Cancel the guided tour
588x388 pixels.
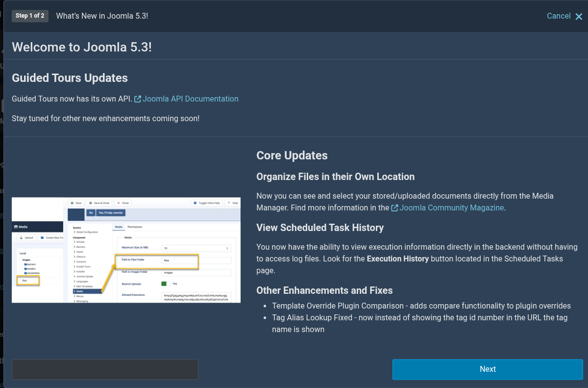click(564, 16)
